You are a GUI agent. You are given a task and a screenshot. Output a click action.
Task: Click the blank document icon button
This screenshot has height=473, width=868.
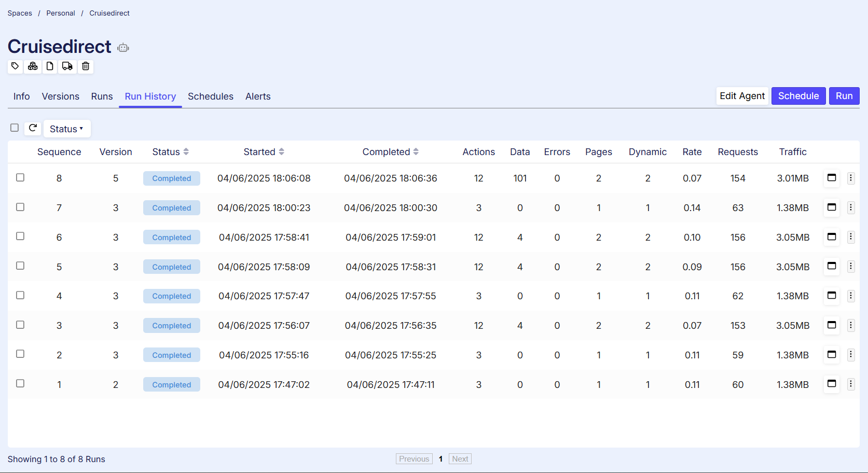(x=50, y=66)
